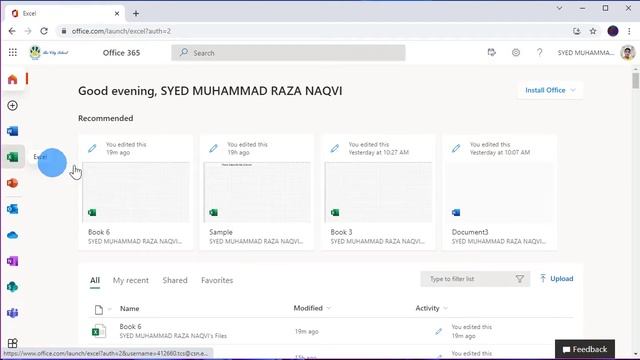Viewport: 640px width, 360px height.
Task: Reload the page with refresh icon
Action: (x=44, y=31)
